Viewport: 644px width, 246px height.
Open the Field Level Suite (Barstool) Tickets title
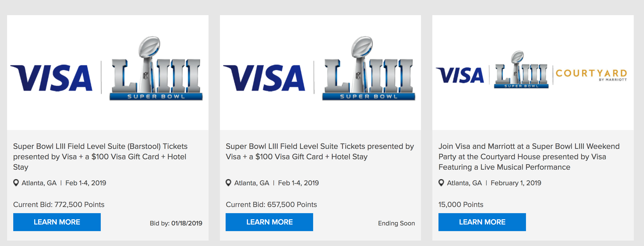[x=100, y=156]
